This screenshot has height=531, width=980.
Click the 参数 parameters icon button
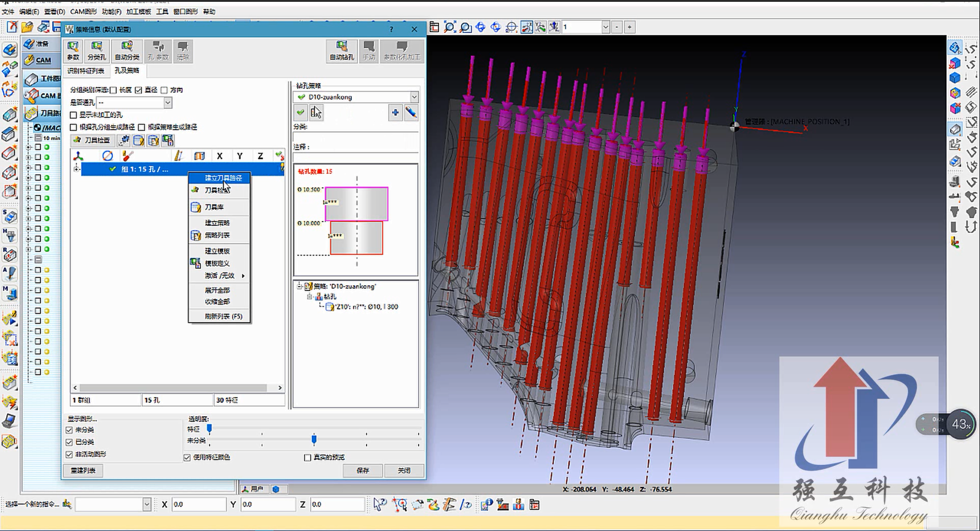73,50
